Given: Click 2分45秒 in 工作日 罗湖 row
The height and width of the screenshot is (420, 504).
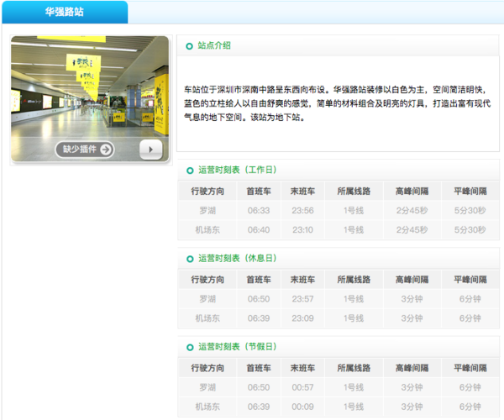Looking at the screenshot, I should (x=412, y=211).
